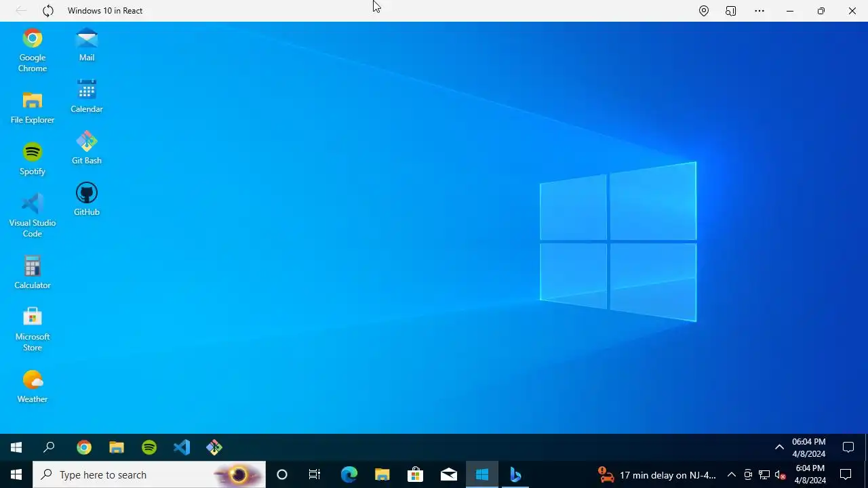Expand hidden icons beside the Meet Now icon
This screenshot has height=488, width=868.
(731, 474)
